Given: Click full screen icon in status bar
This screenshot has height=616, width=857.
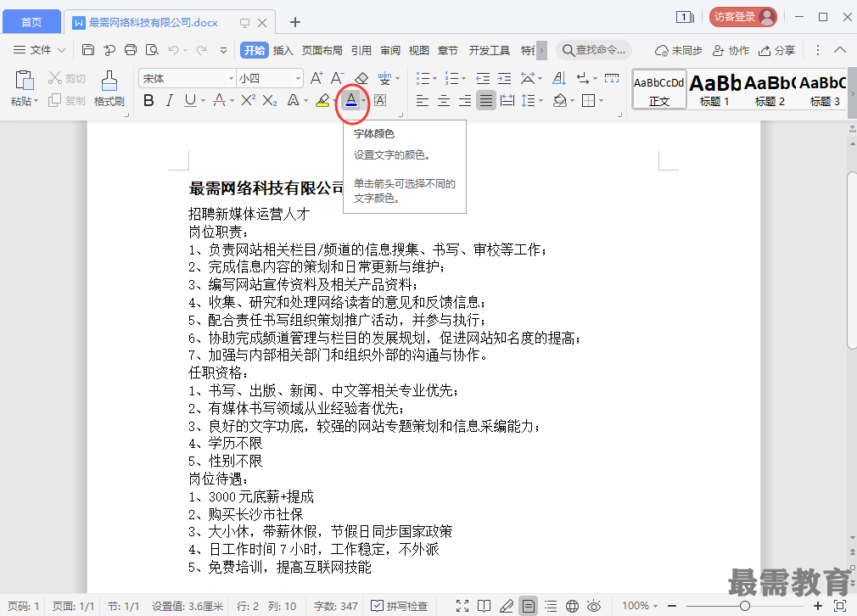Looking at the screenshot, I should tap(462, 606).
